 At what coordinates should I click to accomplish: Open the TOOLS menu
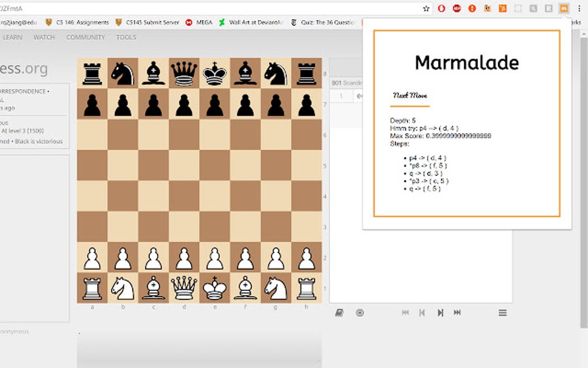(126, 36)
